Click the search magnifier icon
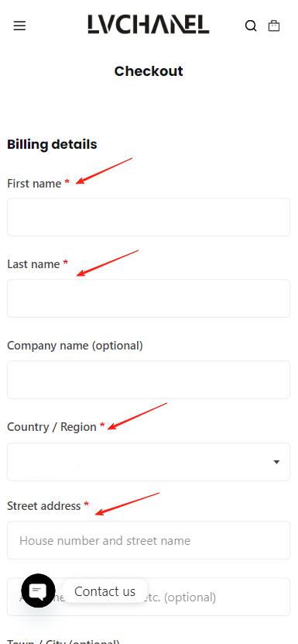This screenshot has width=298, height=644. coord(251,26)
